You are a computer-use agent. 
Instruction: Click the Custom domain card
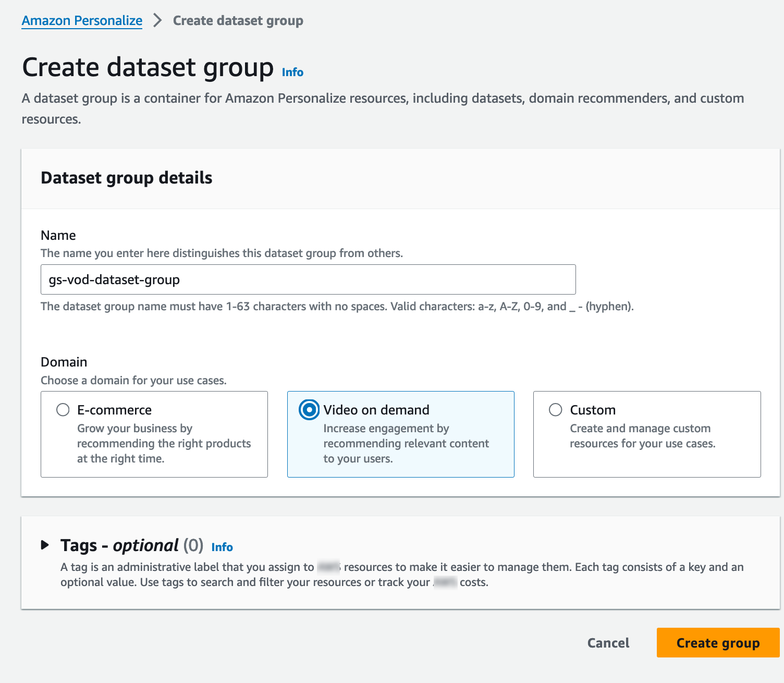coord(646,434)
